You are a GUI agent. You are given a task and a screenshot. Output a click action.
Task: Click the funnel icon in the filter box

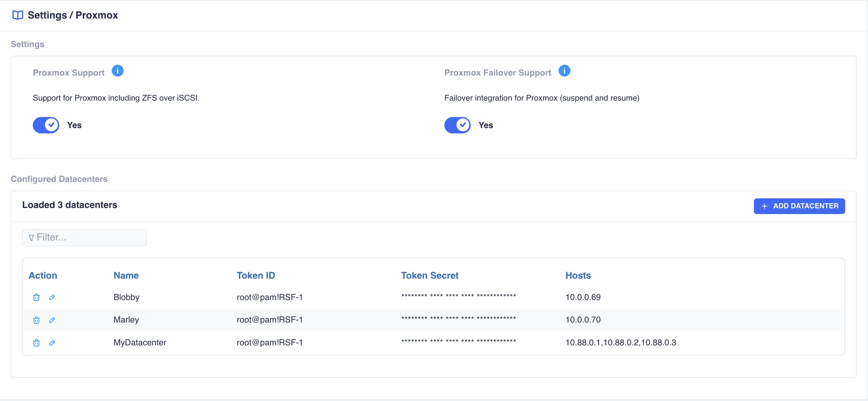click(31, 238)
